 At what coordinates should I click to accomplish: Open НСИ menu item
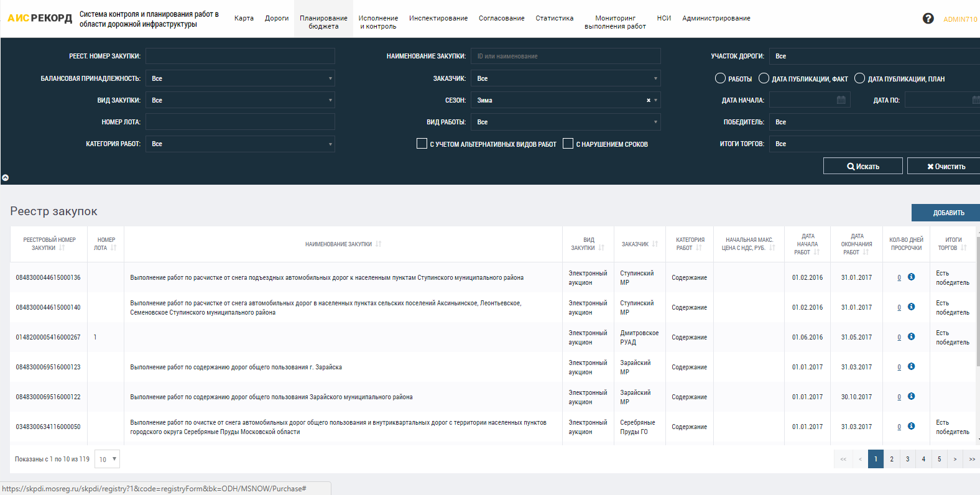click(x=664, y=18)
